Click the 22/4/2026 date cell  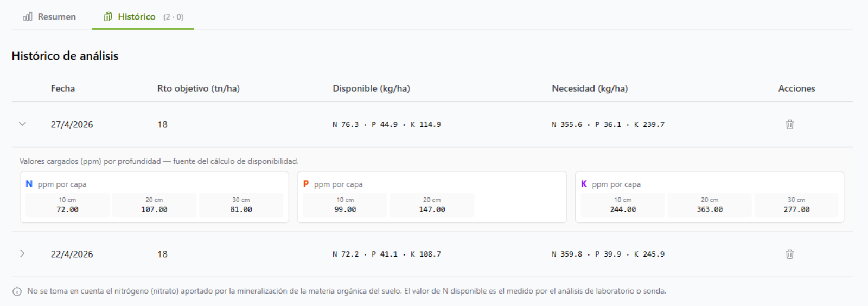(x=72, y=254)
